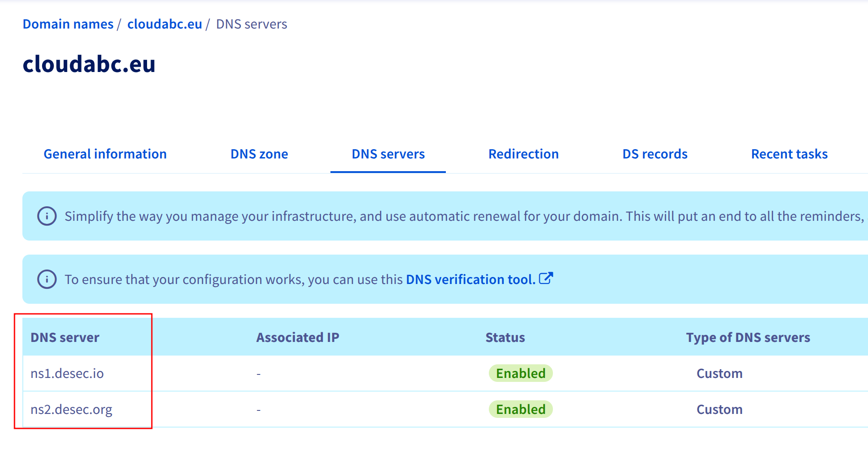Open the DS records tab

pyautogui.click(x=655, y=154)
